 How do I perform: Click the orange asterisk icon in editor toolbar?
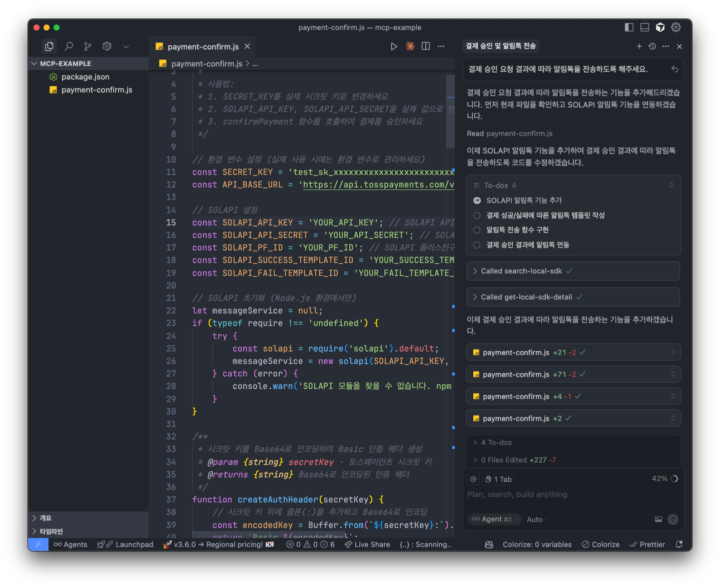click(410, 46)
